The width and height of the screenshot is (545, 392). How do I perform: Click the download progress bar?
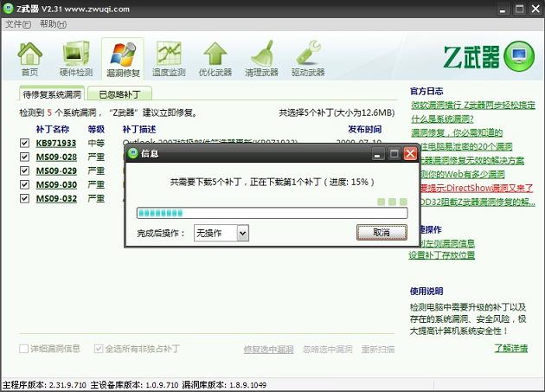(272, 213)
